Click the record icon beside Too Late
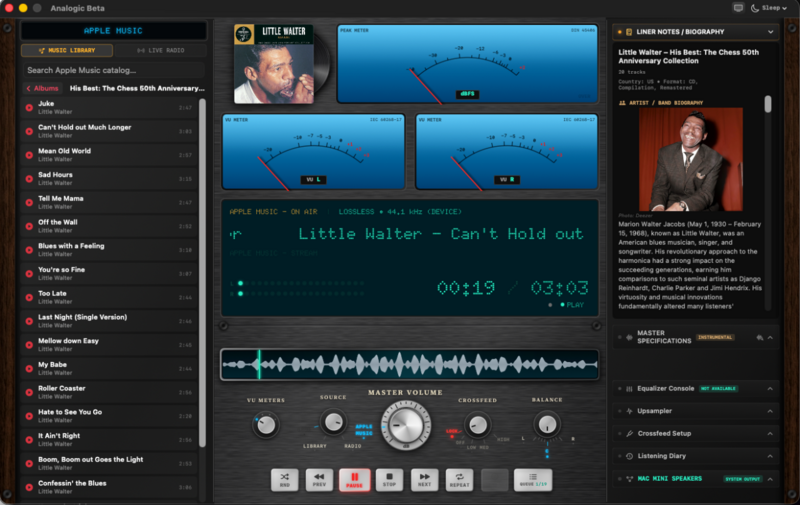This screenshot has height=505, width=800. coord(29,297)
